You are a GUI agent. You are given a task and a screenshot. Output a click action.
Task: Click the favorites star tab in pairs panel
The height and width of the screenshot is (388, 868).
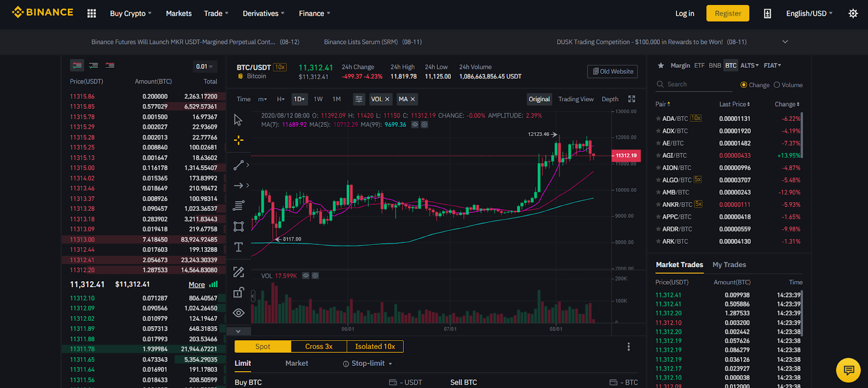[661, 66]
